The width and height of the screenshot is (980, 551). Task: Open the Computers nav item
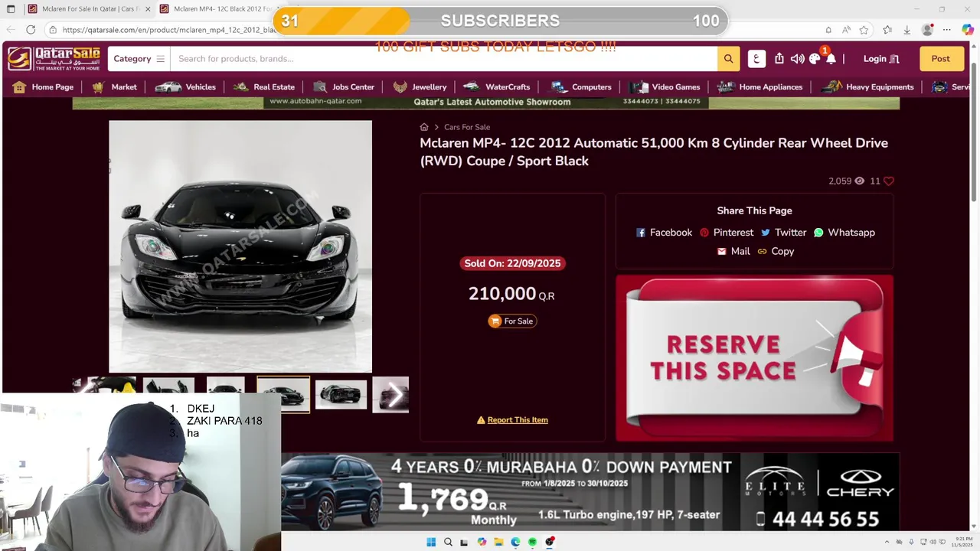581,87
